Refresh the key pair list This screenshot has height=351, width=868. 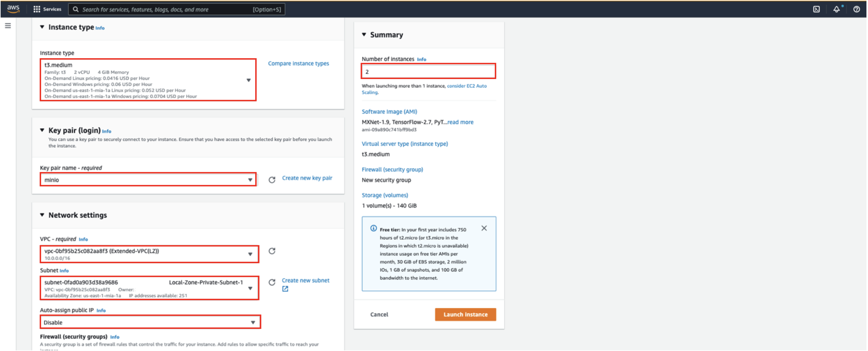(272, 180)
